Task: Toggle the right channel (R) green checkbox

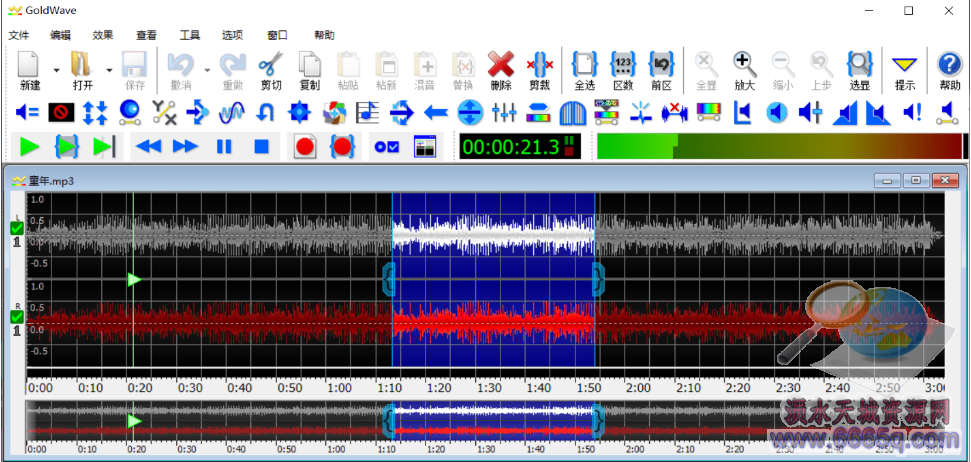Action: coord(17,317)
